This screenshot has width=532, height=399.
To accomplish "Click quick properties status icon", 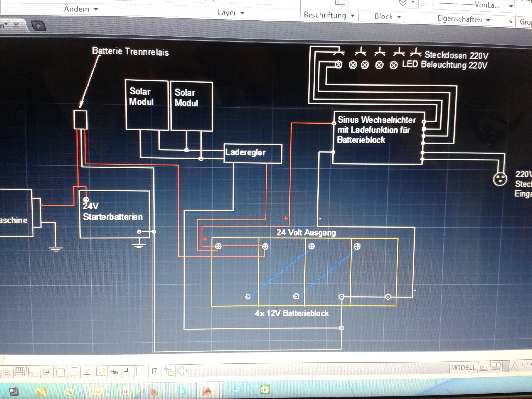I will pos(155,372).
